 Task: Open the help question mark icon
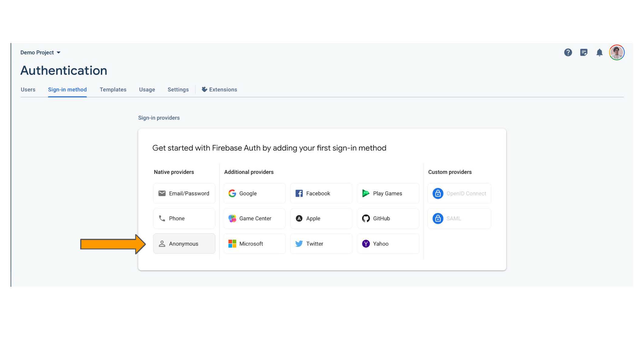(x=568, y=52)
